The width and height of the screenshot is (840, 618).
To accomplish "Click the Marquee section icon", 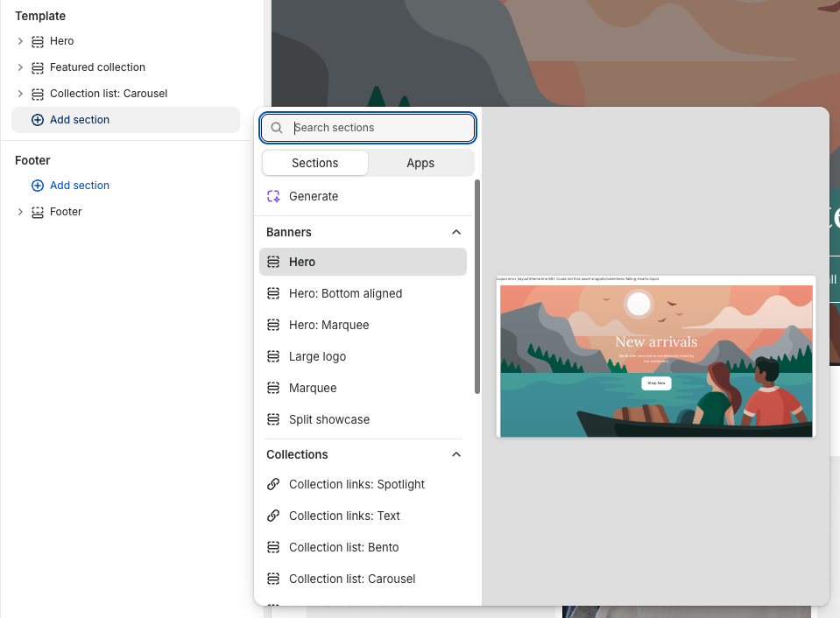I will 273,389.
